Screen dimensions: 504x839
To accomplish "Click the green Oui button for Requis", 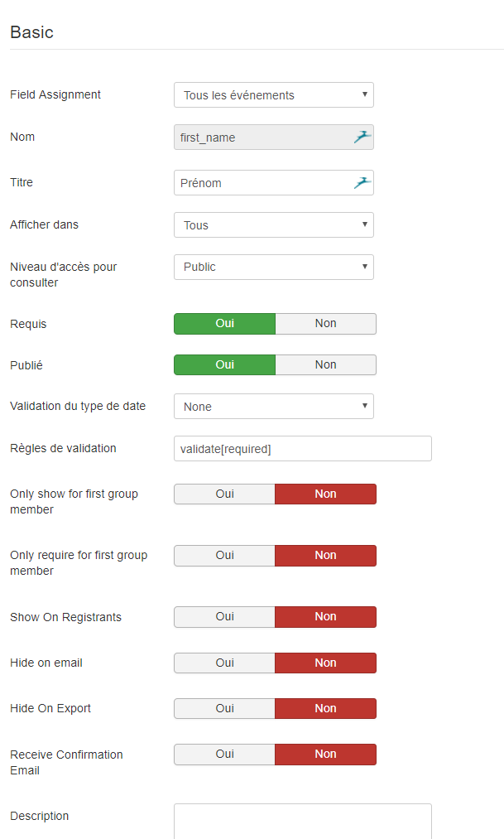I will click(224, 324).
